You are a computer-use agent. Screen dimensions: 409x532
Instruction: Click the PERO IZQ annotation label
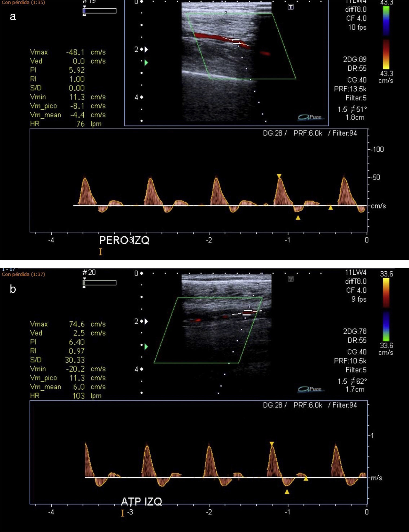124,240
